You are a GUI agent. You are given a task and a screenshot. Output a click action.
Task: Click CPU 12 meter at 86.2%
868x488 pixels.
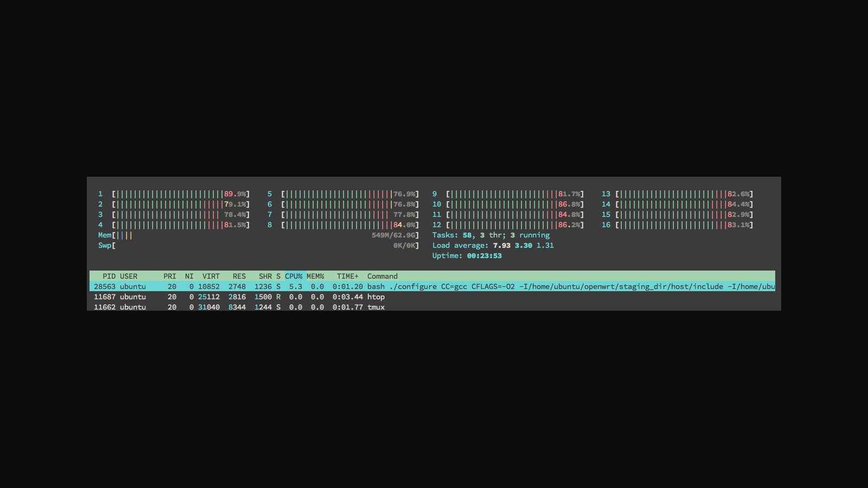(x=508, y=224)
